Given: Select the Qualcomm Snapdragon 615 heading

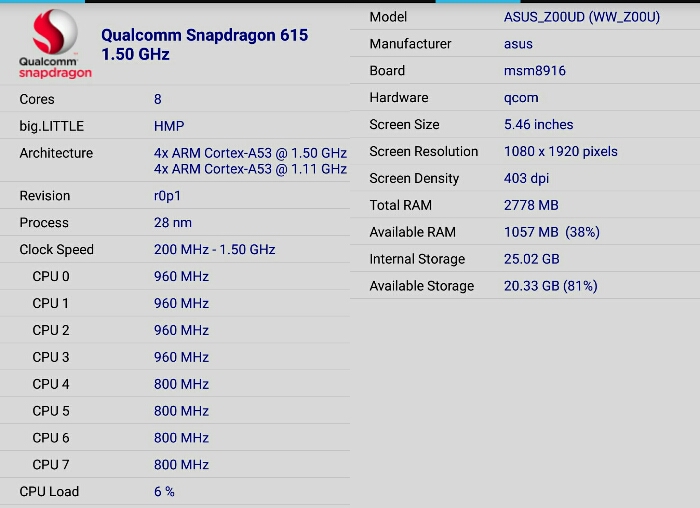Looking at the screenshot, I should (204, 35).
